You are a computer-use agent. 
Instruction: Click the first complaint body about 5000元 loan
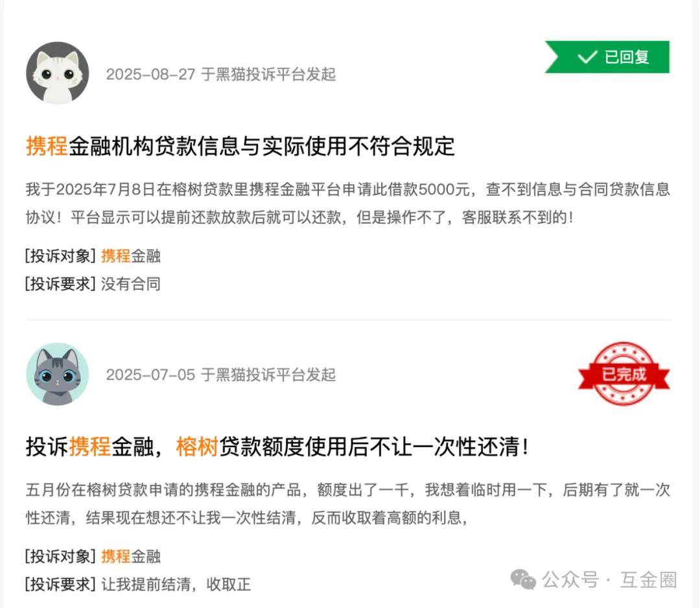point(348,203)
